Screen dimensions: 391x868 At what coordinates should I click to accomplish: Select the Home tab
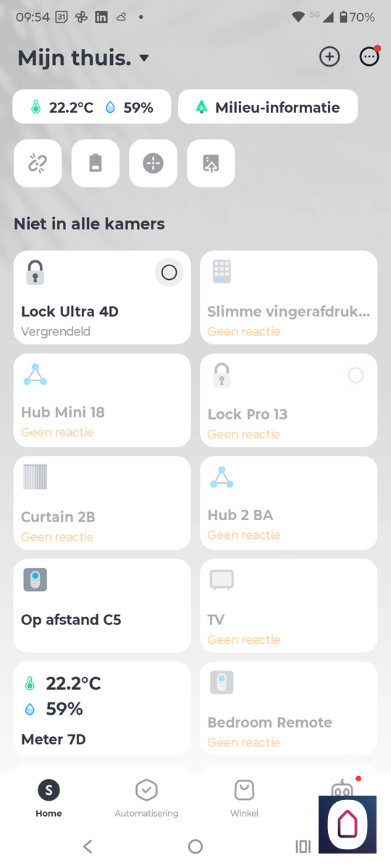(49, 799)
